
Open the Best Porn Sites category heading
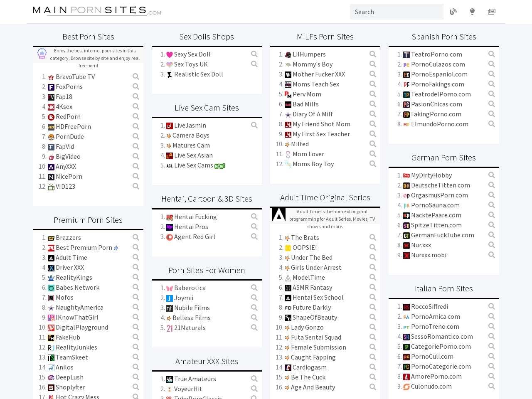click(x=88, y=37)
